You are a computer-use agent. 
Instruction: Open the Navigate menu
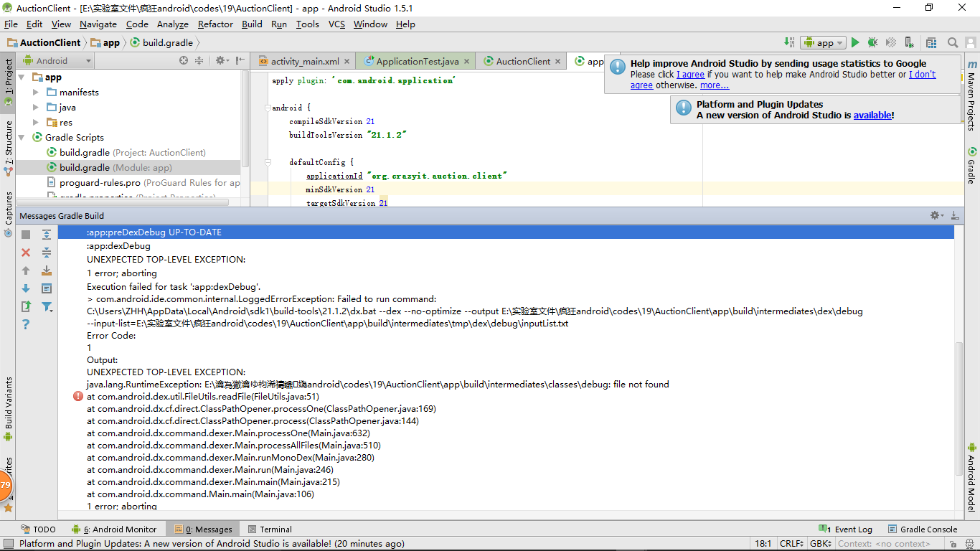point(98,24)
